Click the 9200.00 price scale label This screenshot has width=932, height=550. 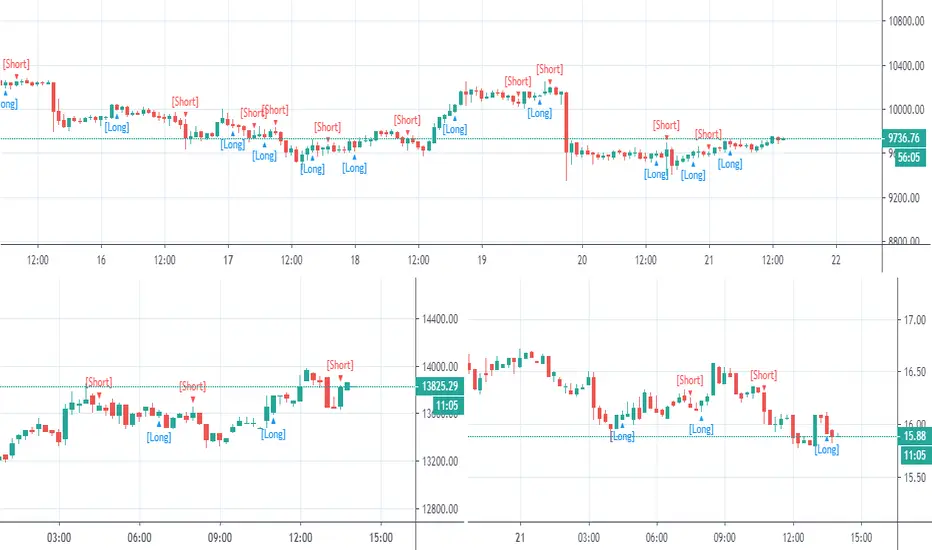point(906,198)
